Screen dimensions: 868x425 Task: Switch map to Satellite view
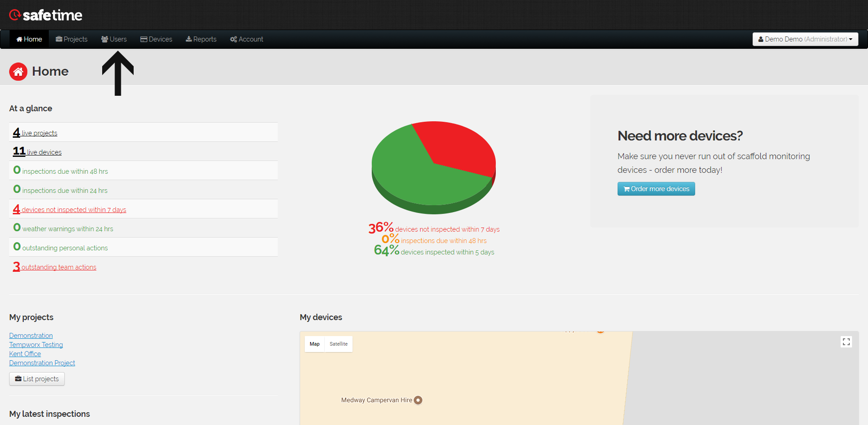click(x=338, y=344)
